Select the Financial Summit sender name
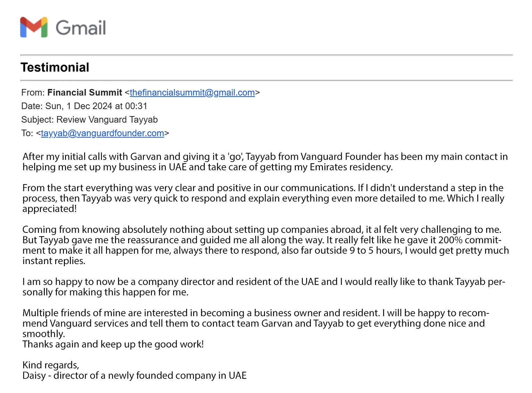Viewport: 532px width, 393px height. coord(85,92)
